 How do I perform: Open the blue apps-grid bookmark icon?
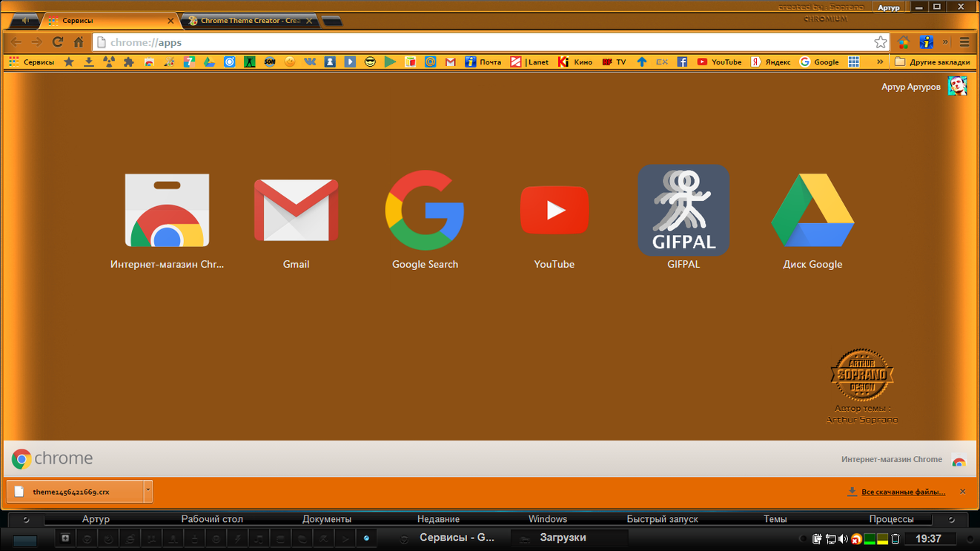tap(854, 62)
